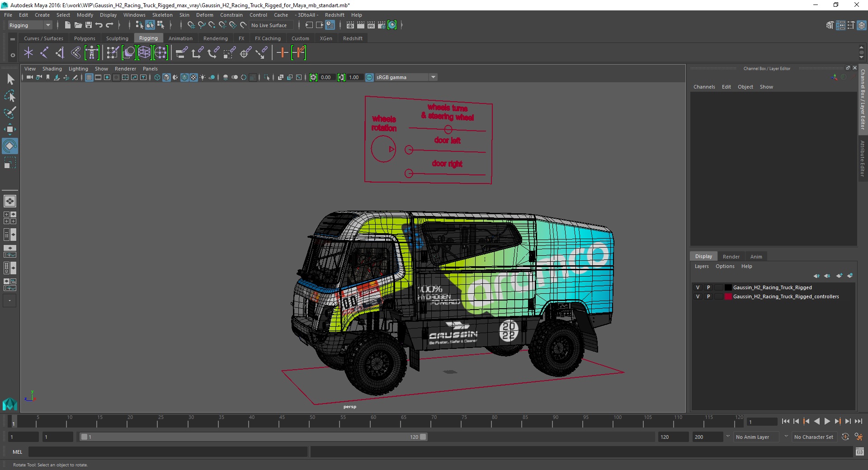Select the Rotate tool in toolbox
This screenshot has width=868, height=470.
pyautogui.click(x=10, y=146)
